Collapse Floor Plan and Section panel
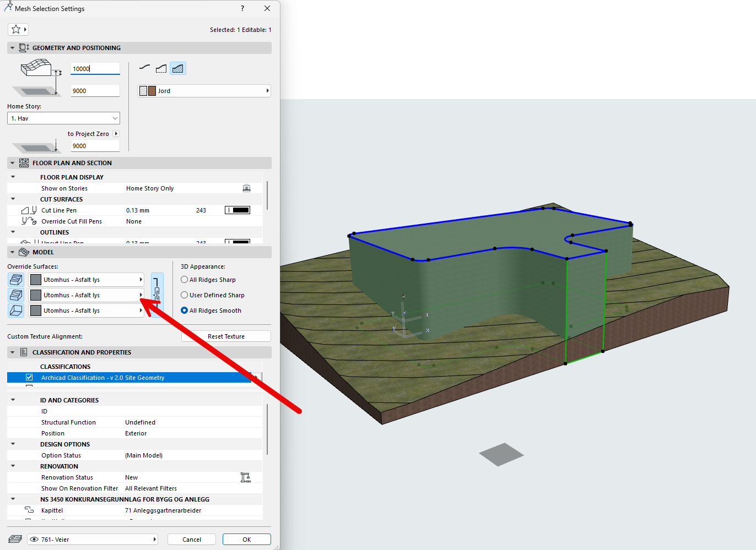 click(x=12, y=163)
